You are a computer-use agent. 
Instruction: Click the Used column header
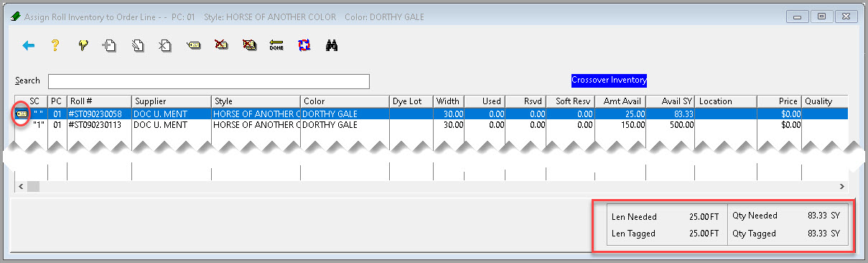pos(485,101)
